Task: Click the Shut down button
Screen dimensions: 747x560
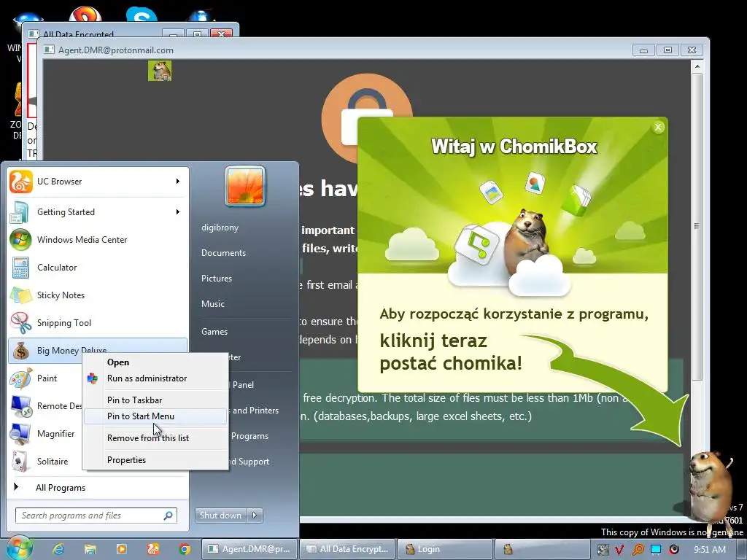Action: coord(221,516)
